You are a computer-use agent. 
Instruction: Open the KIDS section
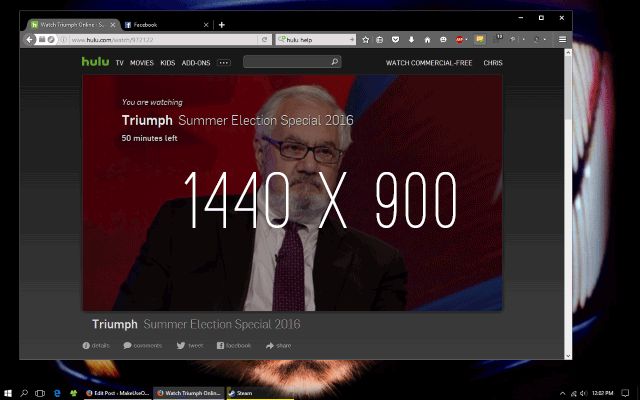click(x=168, y=63)
